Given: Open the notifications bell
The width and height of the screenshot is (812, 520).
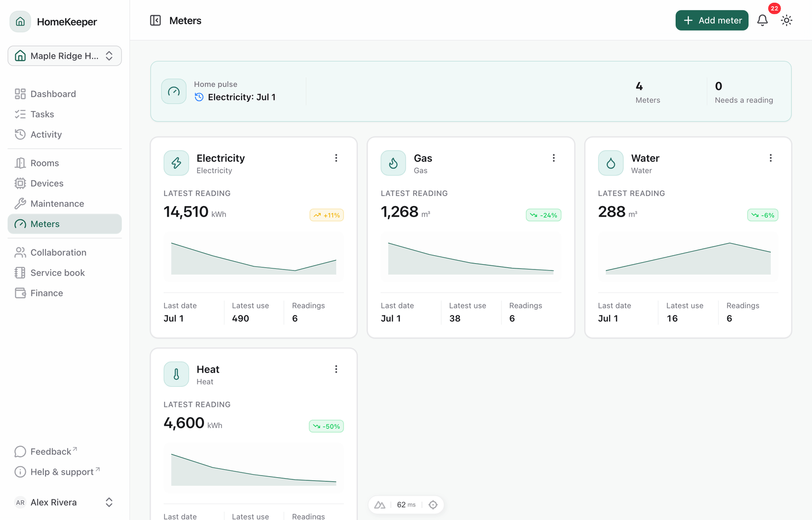Looking at the screenshot, I should [x=762, y=21].
